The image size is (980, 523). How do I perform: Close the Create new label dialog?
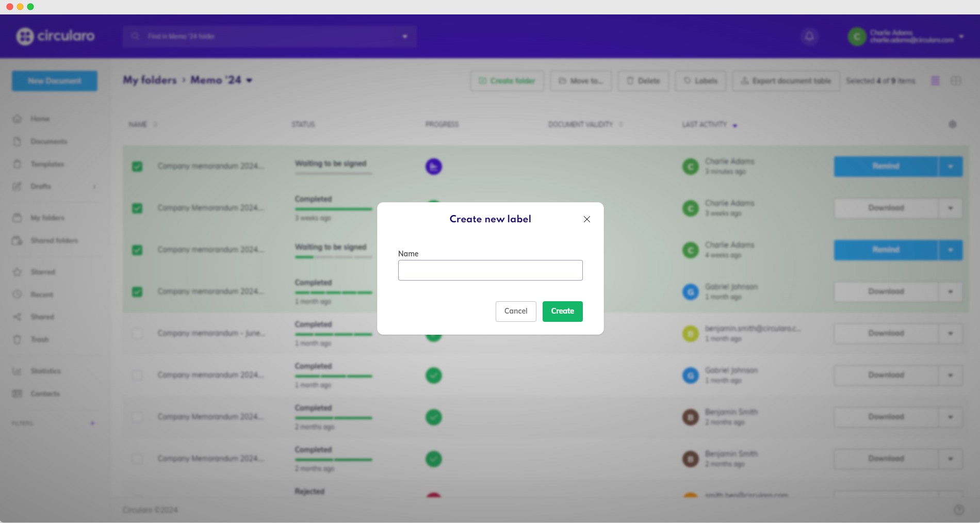[x=586, y=219]
